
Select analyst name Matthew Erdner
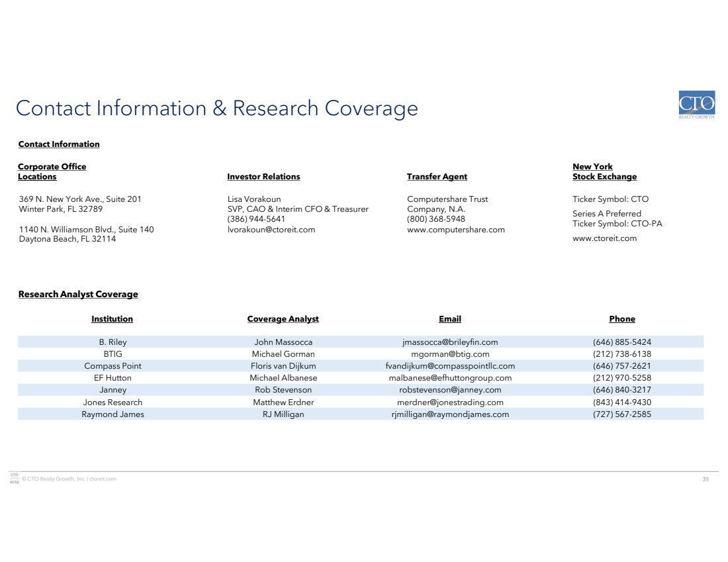coord(283,402)
